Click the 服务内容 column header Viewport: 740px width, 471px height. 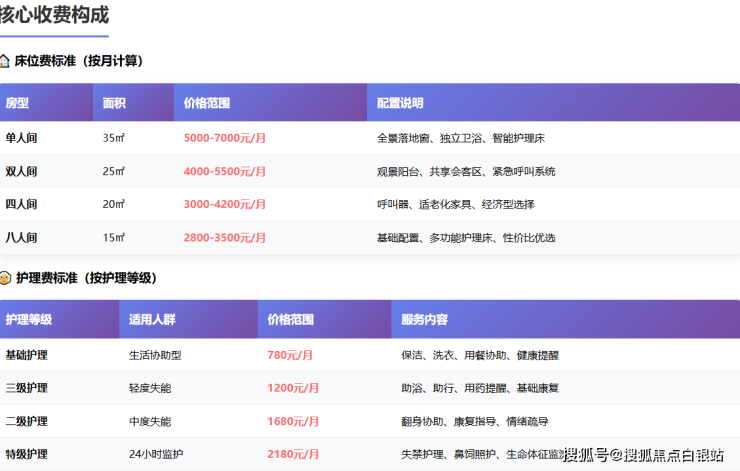click(x=424, y=320)
